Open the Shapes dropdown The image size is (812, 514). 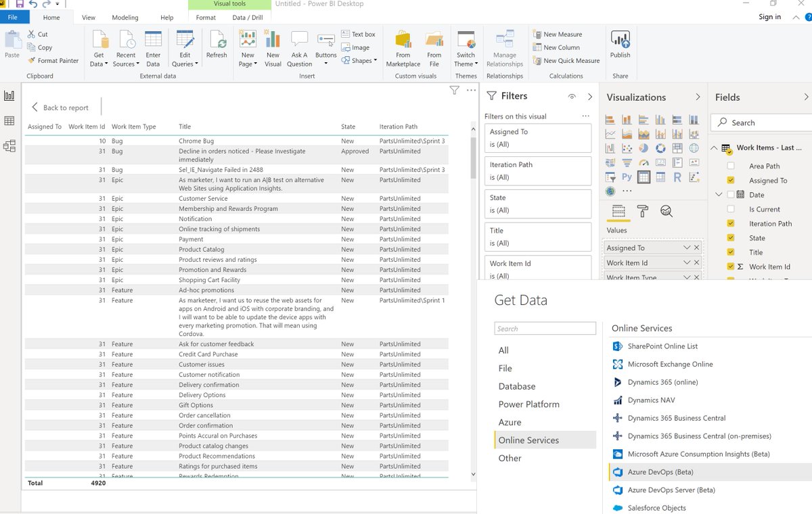[359, 61]
